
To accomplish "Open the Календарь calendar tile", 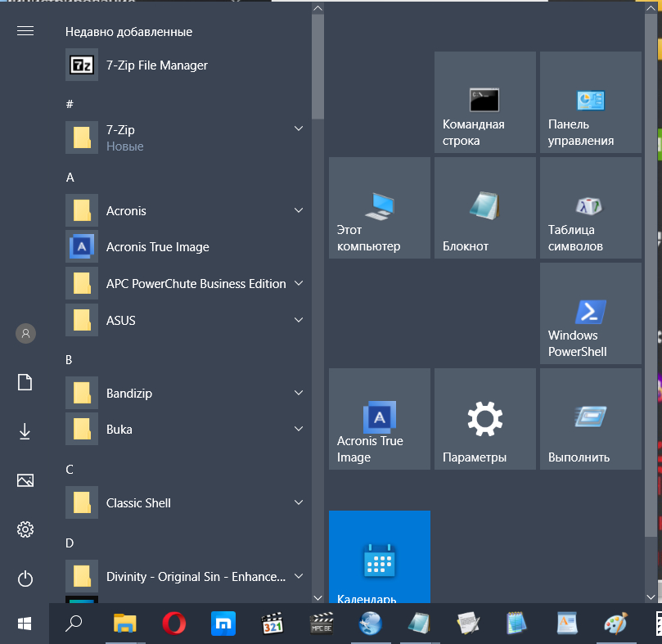I will 380,556.
